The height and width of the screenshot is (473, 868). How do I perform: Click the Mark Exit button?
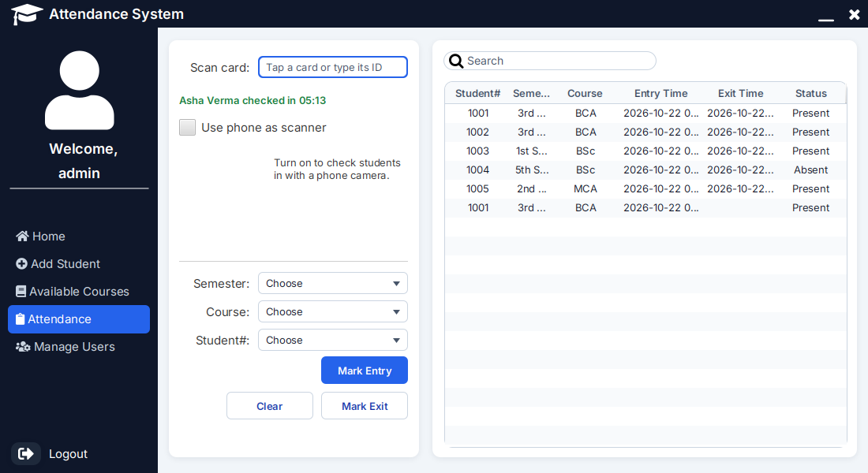click(365, 405)
